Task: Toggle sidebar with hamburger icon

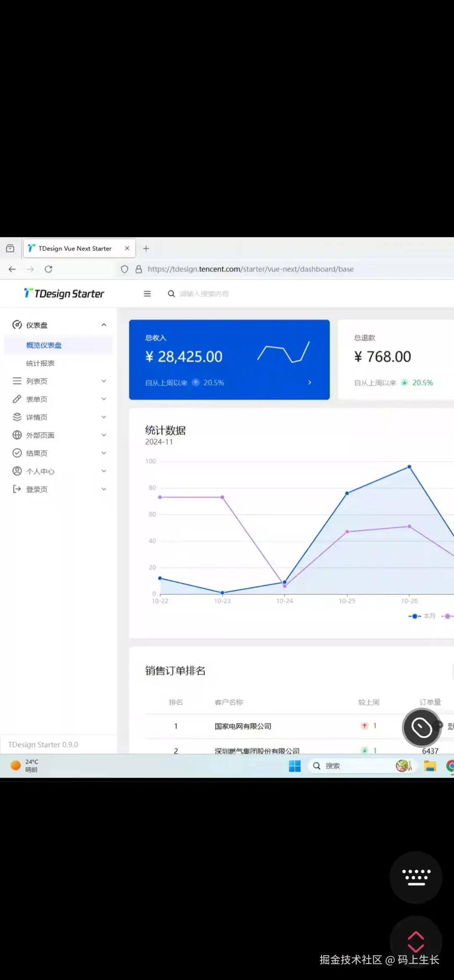Action: coord(147,294)
